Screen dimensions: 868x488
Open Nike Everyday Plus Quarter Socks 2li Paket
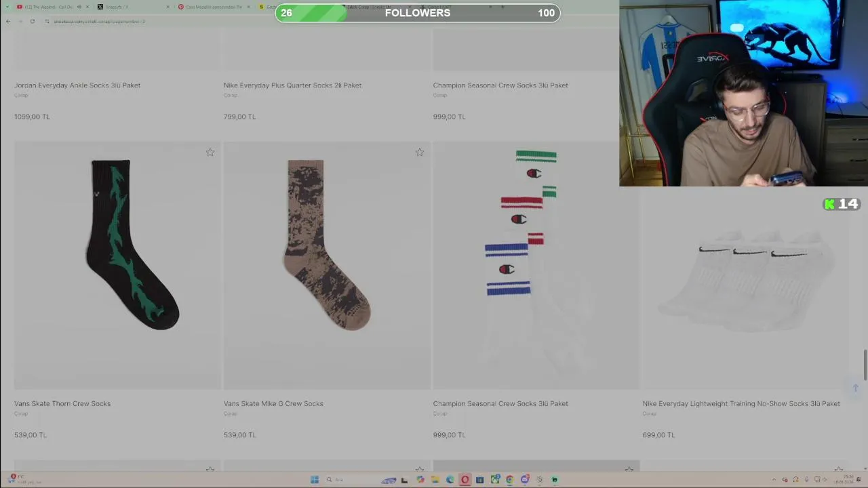tap(292, 85)
